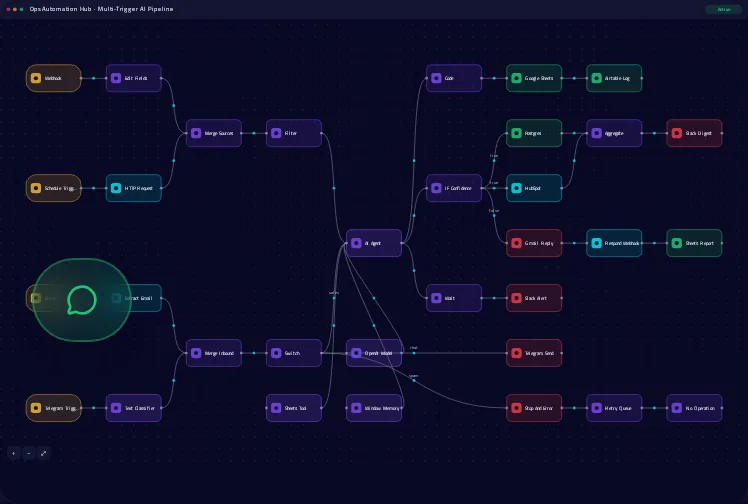Screen dimensions: 748x504
Task: Select the Airtable Log node icon
Action: point(597,78)
